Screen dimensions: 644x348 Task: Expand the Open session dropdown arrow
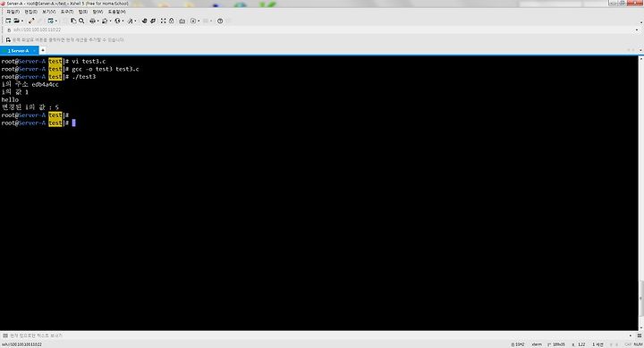[22, 21]
